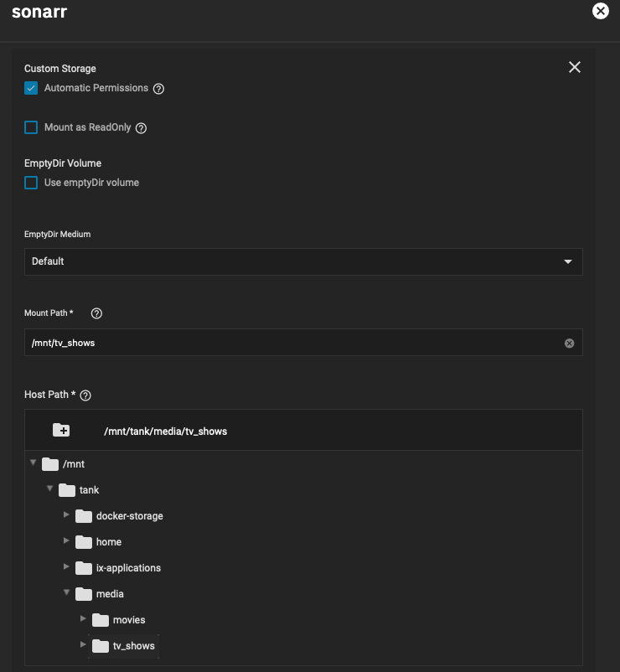Expand the home folder arrow
This screenshot has width=620, height=672.
click(x=66, y=540)
